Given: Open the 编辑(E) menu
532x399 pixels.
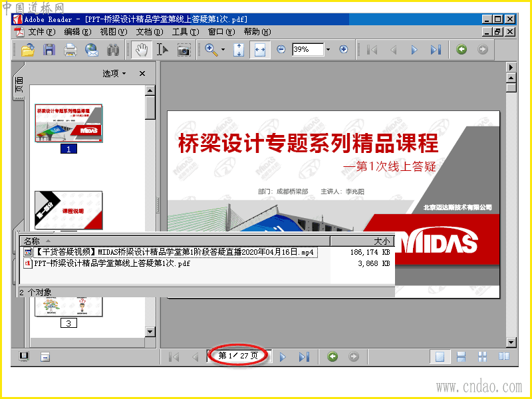Looking at the screenshot, I should click(78, 32).
